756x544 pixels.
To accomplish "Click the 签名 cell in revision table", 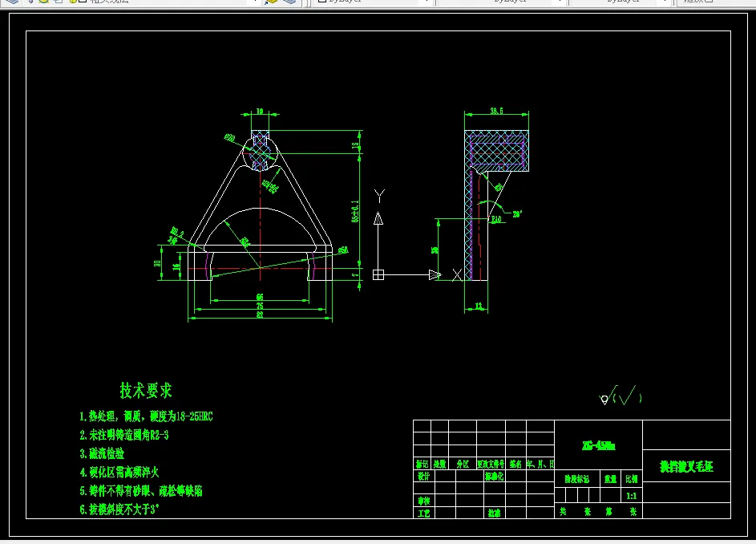I will 515,464.
